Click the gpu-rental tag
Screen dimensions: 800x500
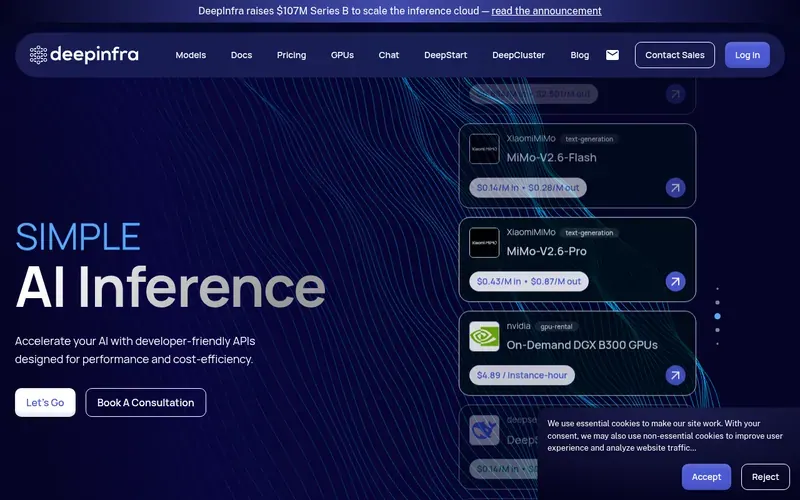pyautogui.click(x=556, y=327)
